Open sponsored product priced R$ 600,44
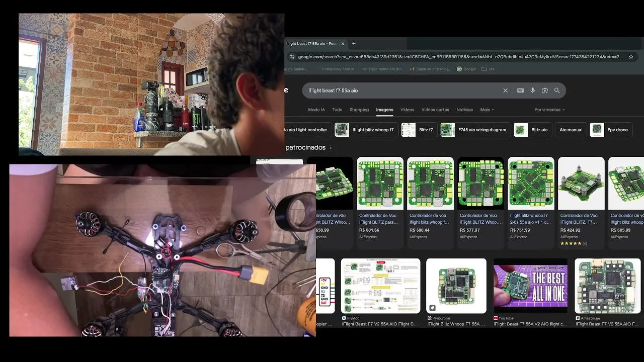This screenshot has height=362, width=644. pyautogui.click(x=430, y=203)
